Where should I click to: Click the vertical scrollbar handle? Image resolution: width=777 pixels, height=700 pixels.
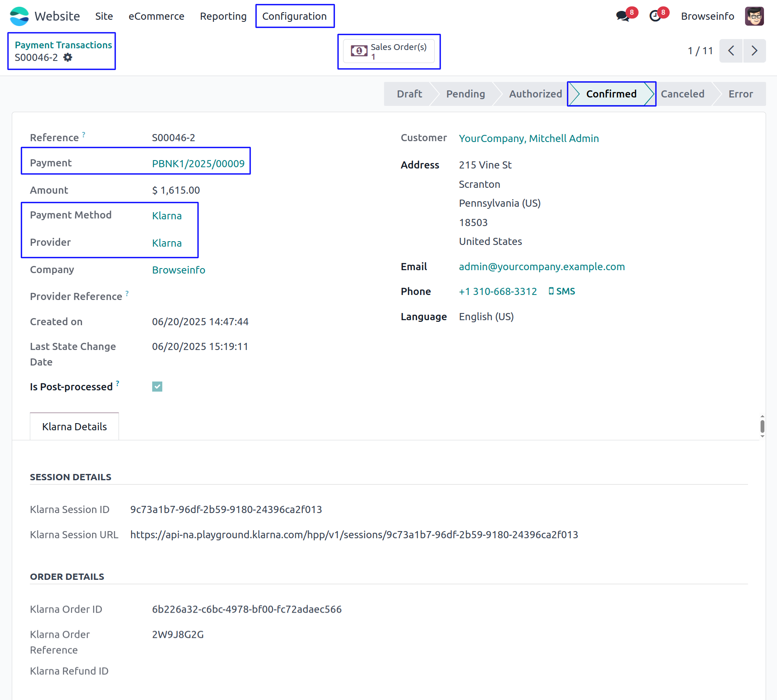pos(762,426)
